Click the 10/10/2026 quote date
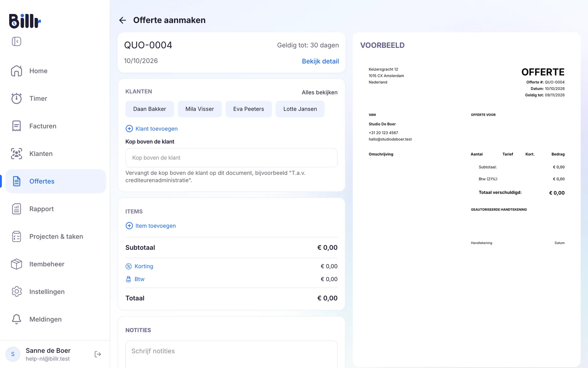The width and height of the screenshot is (588, 368). coord(141,61)
